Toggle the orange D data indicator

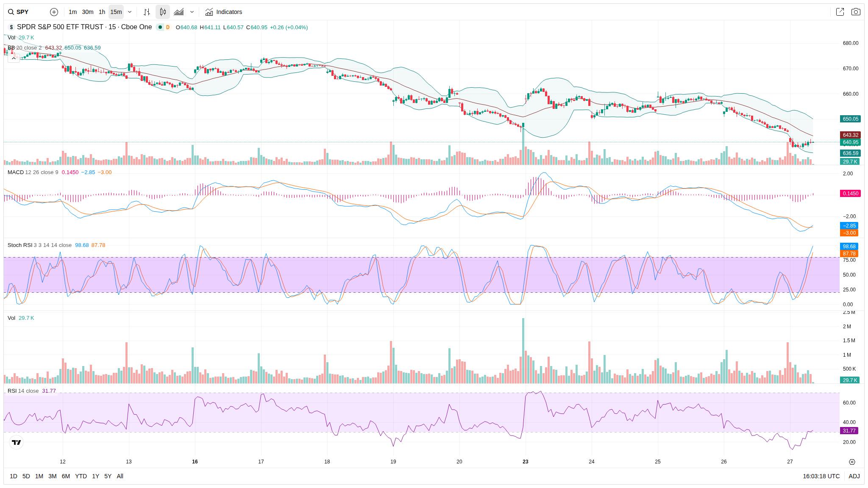[x=168, y=27]
